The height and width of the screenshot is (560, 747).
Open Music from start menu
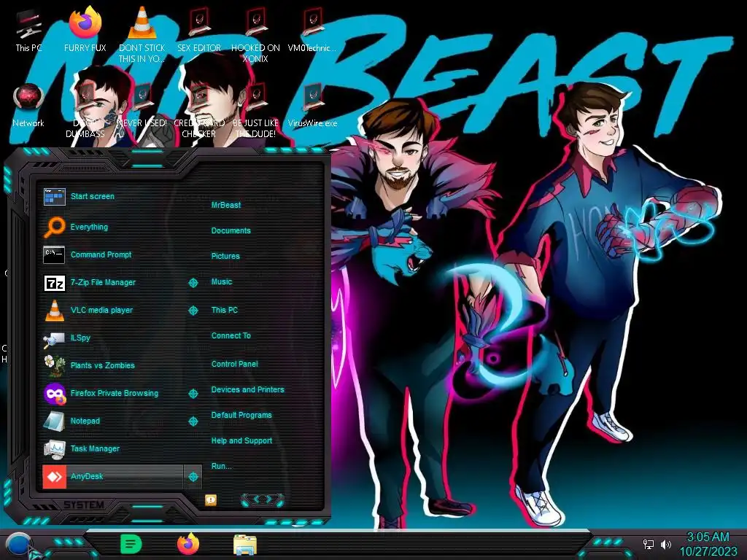pyautogui.click(x=222, y=281)
